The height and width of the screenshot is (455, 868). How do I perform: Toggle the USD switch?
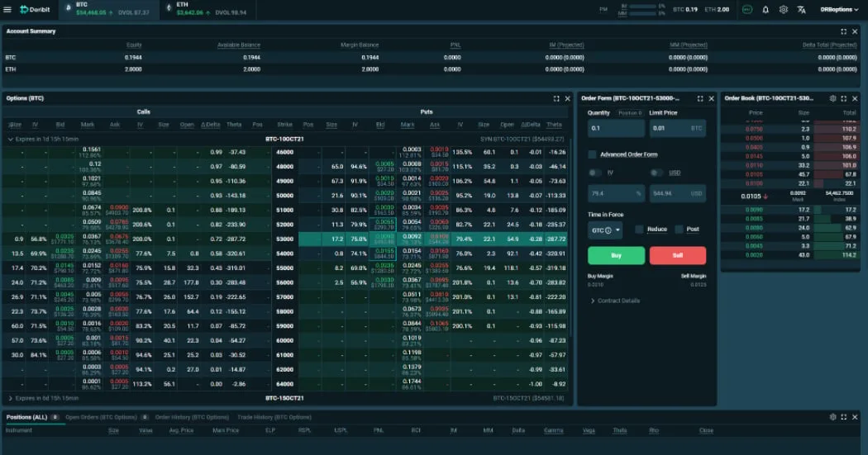pyautogui.click(x=656, y=173)
